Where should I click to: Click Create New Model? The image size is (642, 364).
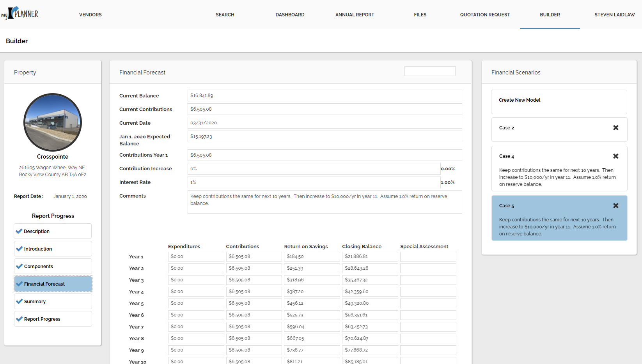[x=559, y=102]
